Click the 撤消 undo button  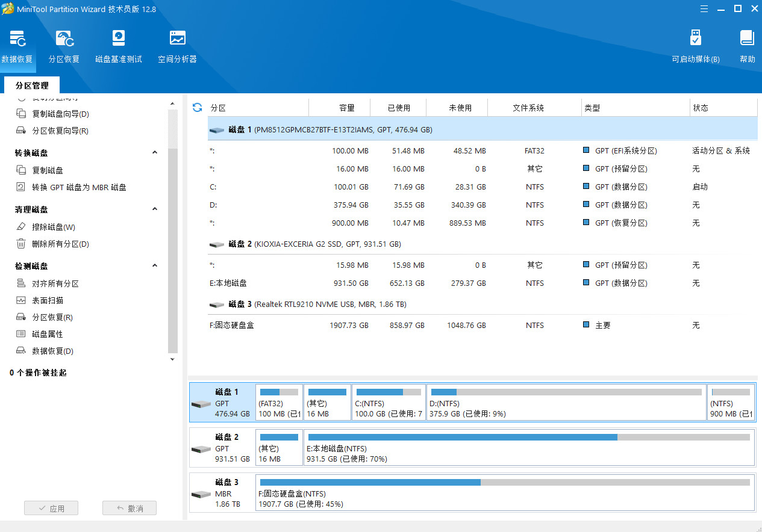(130, 508)
